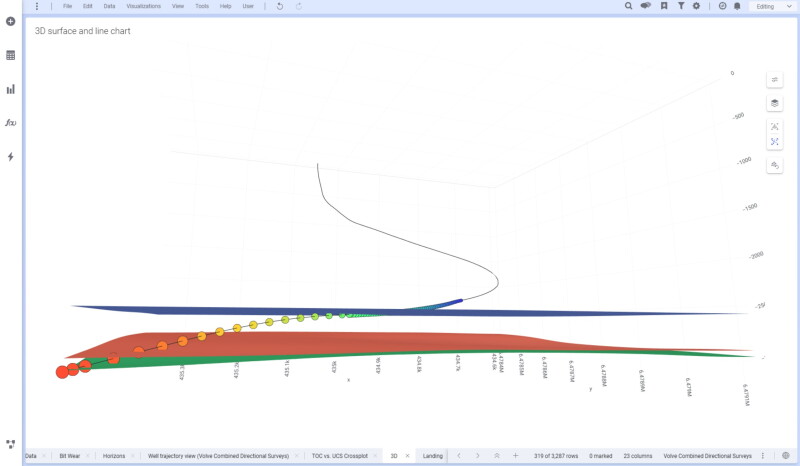The image size is (800, 466).
Task: Open the File menu
Action: tap(67, 6)
